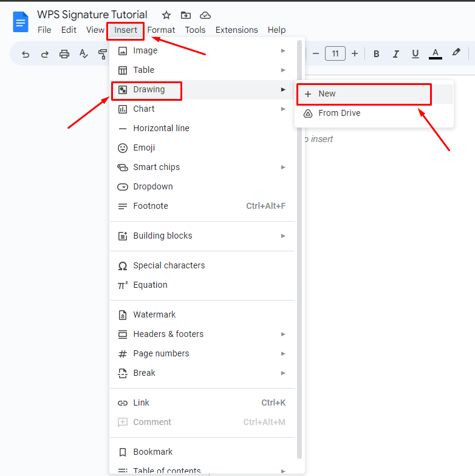Open the Help menu

pos(276,30)
